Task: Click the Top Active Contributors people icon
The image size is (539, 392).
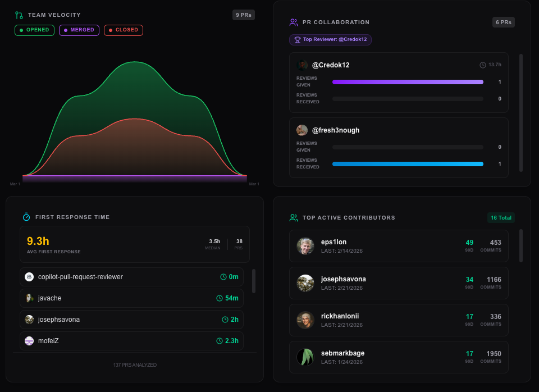Action: [x=294, y=218]
